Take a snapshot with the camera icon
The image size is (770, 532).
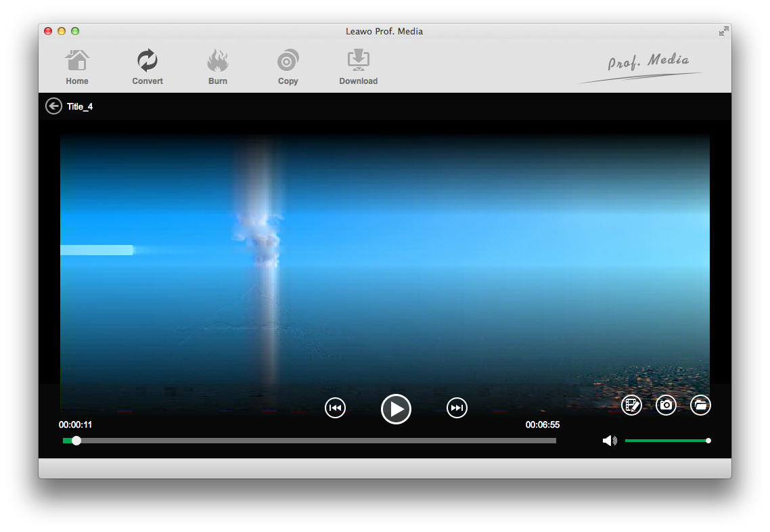[666, 405]
